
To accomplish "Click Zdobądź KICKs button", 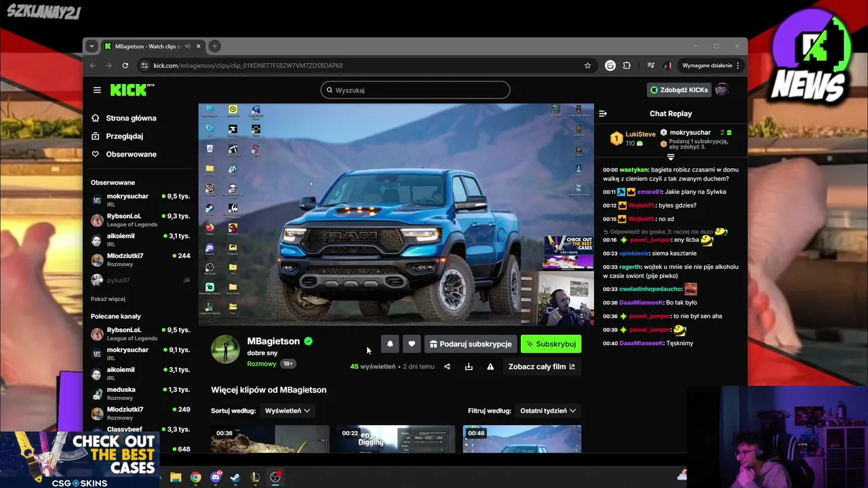I will [679, 90].
